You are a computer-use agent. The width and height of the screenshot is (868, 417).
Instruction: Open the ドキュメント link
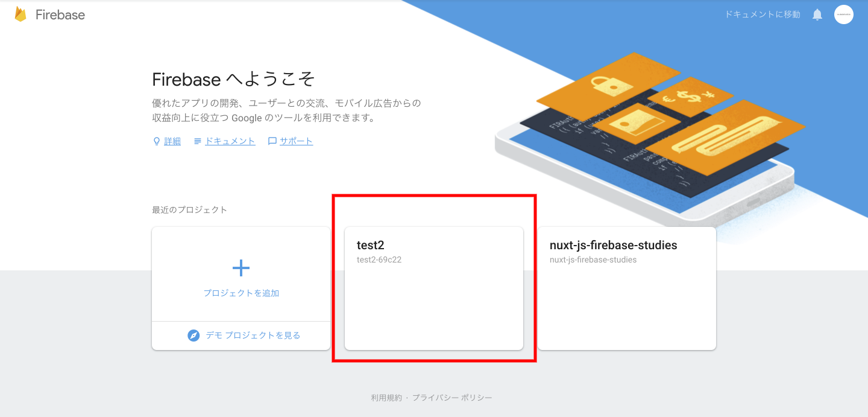230,141
